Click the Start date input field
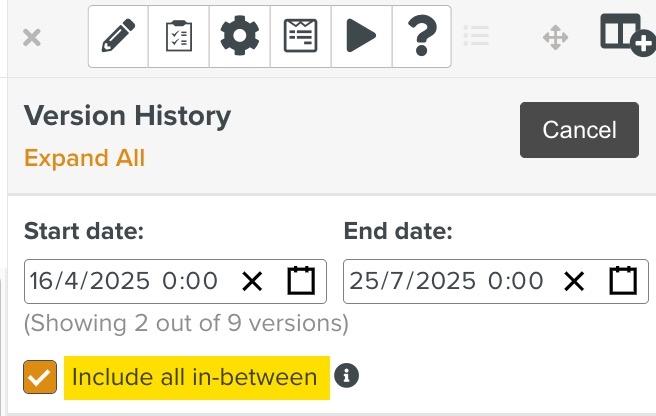This screenshot has width=656, height=416. point(125,281)
